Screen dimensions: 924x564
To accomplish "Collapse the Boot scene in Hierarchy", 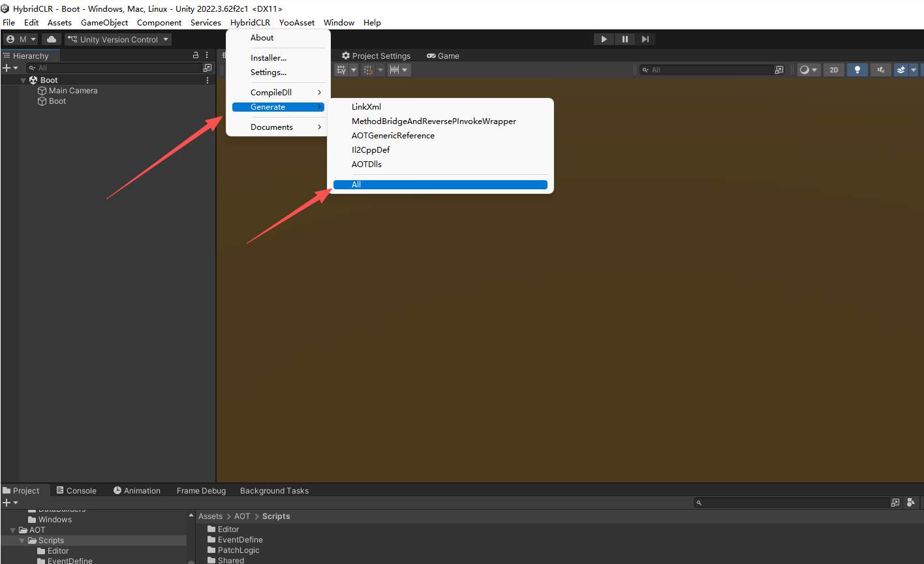I will 23,80.
